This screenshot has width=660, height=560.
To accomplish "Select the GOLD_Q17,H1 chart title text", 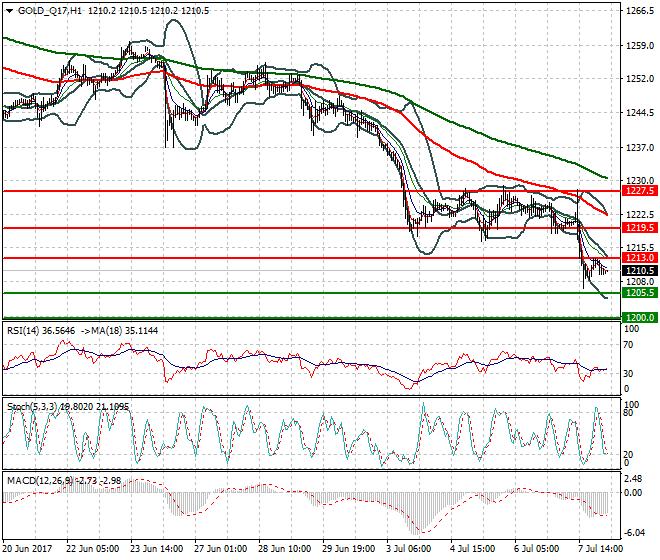I will pyautogui.click(x=50, y=11).
